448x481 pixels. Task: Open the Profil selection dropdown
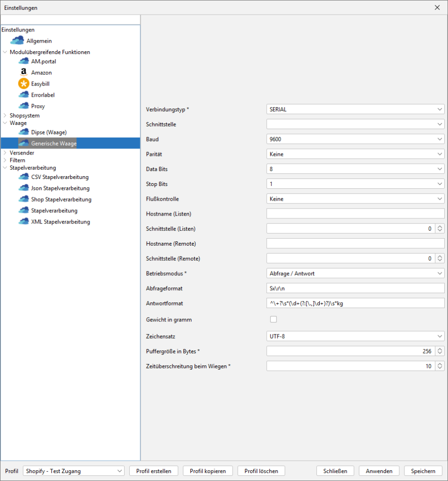pos(73,471)
